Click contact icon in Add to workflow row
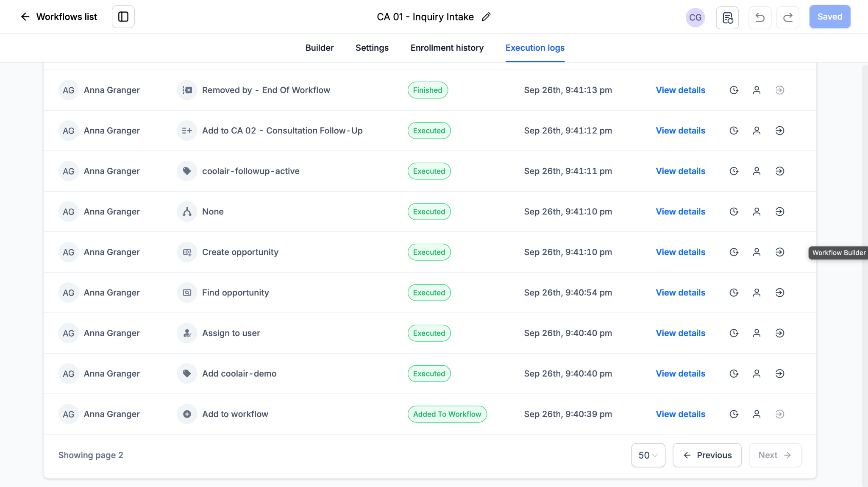The height and width of the screenshot is (487, 868). coord(757,414)
